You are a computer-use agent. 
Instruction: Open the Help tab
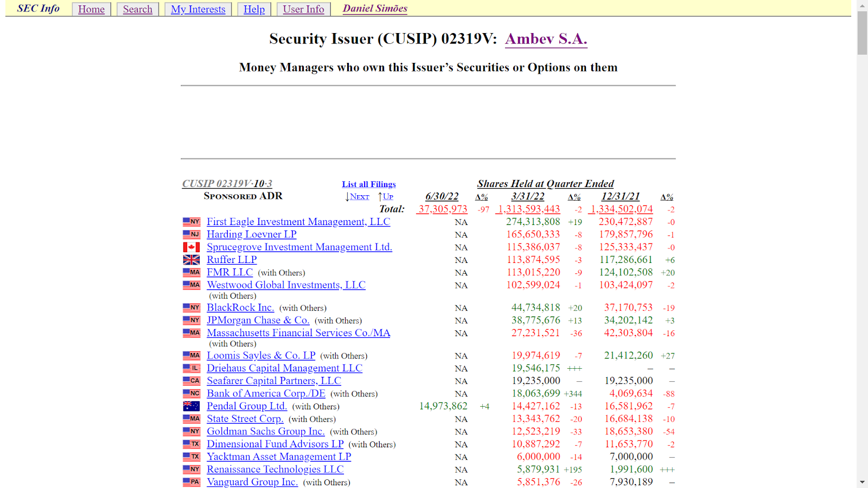click(254, 9)
